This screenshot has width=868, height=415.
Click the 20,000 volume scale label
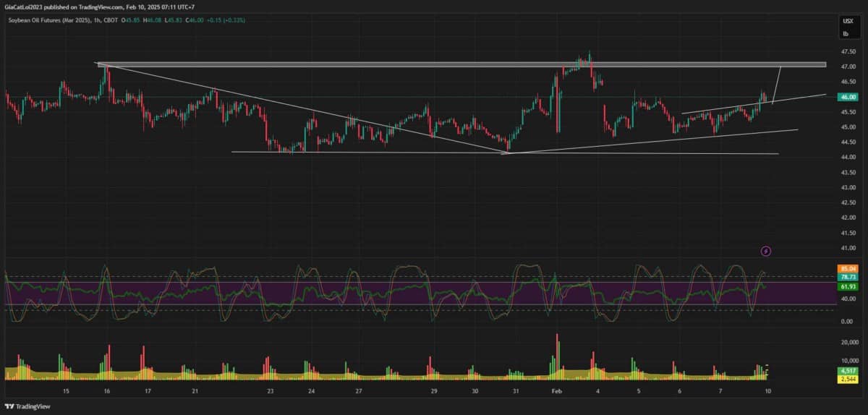pos(848,343)
